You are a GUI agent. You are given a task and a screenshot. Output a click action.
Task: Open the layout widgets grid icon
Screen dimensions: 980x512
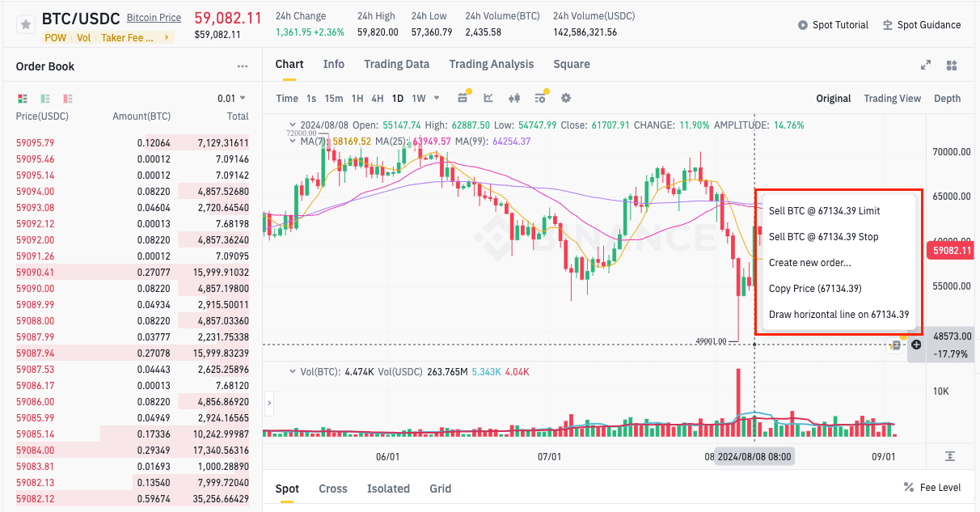[x=952, y=66]
